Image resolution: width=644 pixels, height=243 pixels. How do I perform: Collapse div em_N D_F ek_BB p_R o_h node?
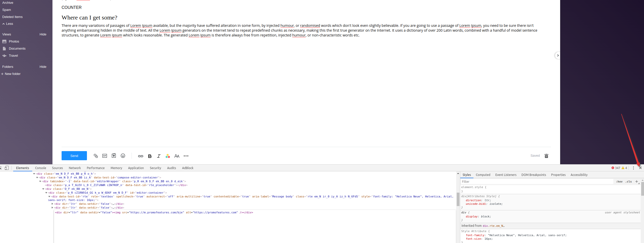click(x=34, y=174)
